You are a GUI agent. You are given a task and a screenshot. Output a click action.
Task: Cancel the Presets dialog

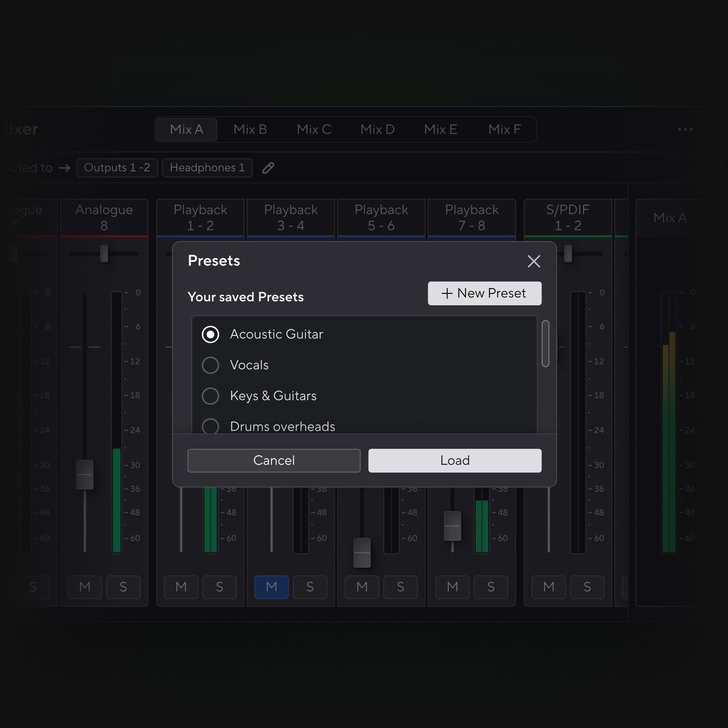click(x=274, y=460)
